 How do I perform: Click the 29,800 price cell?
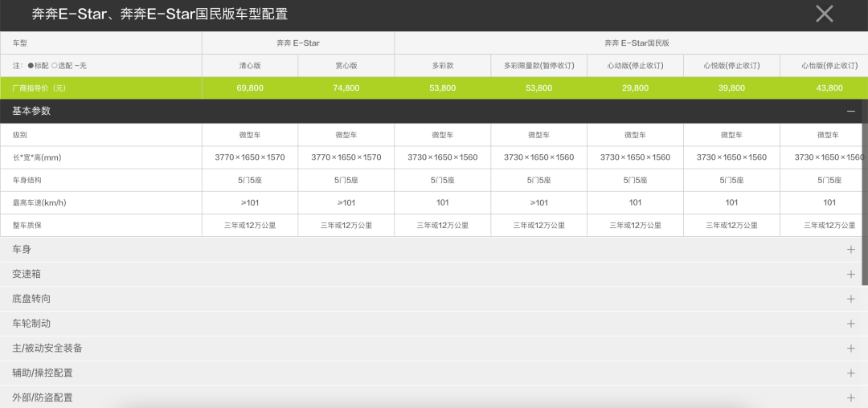(x=635, y=88)
